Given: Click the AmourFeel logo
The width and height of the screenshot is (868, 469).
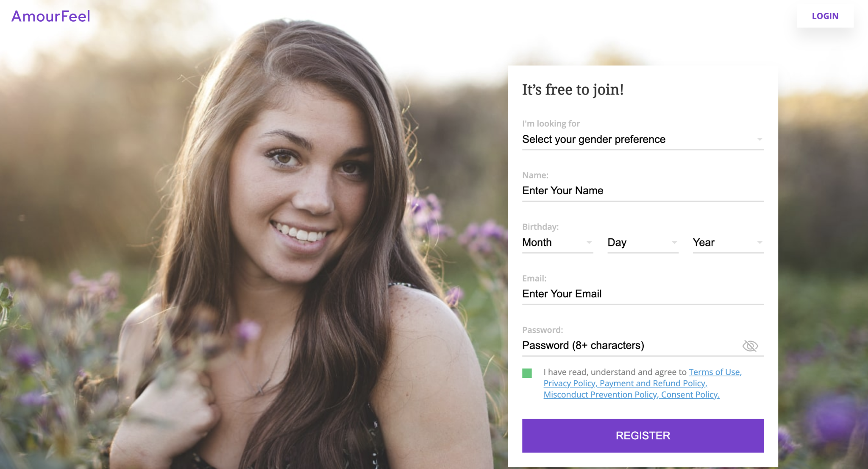Looking at the screenshot, I should point(51,16).
